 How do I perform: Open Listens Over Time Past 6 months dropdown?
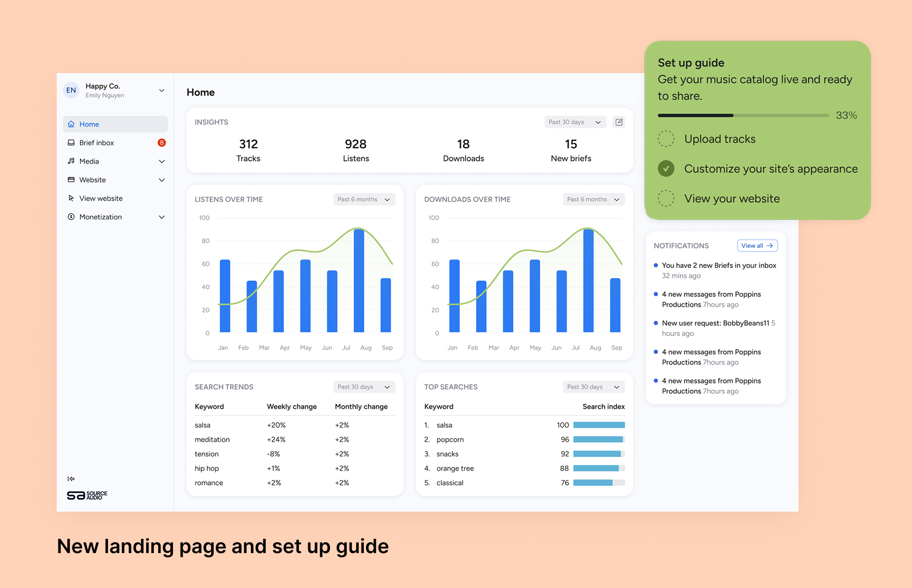coord(364,200)
